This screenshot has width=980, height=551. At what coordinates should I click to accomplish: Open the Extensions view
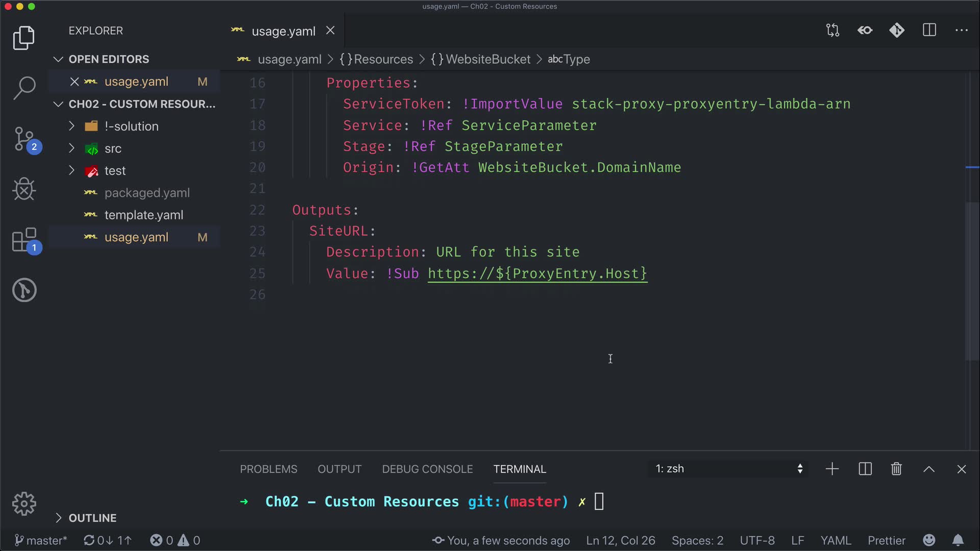24,240
